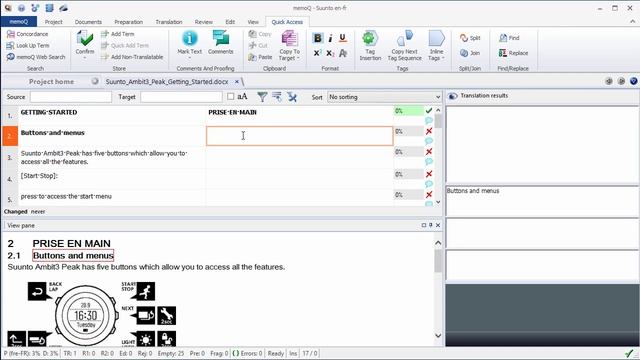Launch memoQ Web Search
640x360 pixels.
36,57
